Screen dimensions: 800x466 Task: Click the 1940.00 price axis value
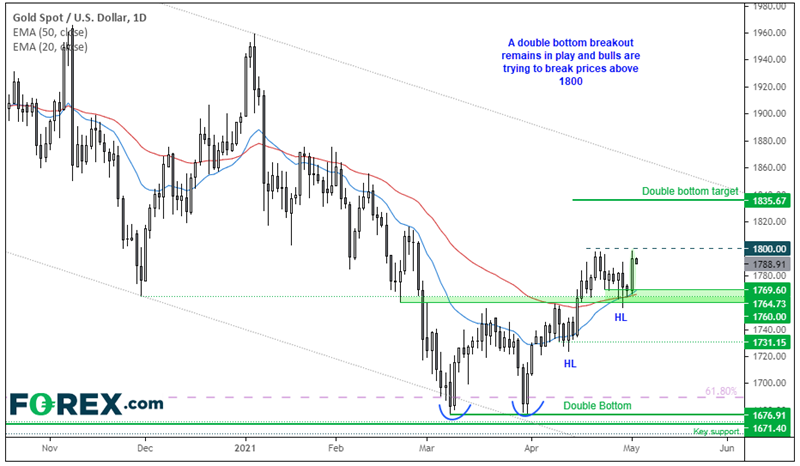coord(770,60)
